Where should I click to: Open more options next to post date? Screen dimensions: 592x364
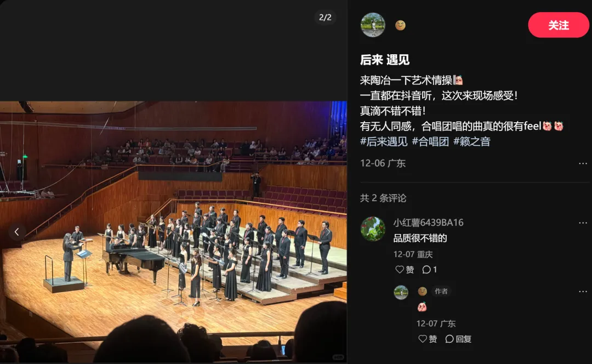pos(583,163)
